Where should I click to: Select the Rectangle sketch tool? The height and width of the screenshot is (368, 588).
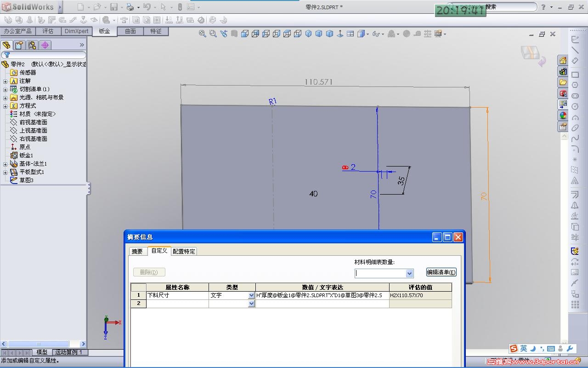(575, 75)
